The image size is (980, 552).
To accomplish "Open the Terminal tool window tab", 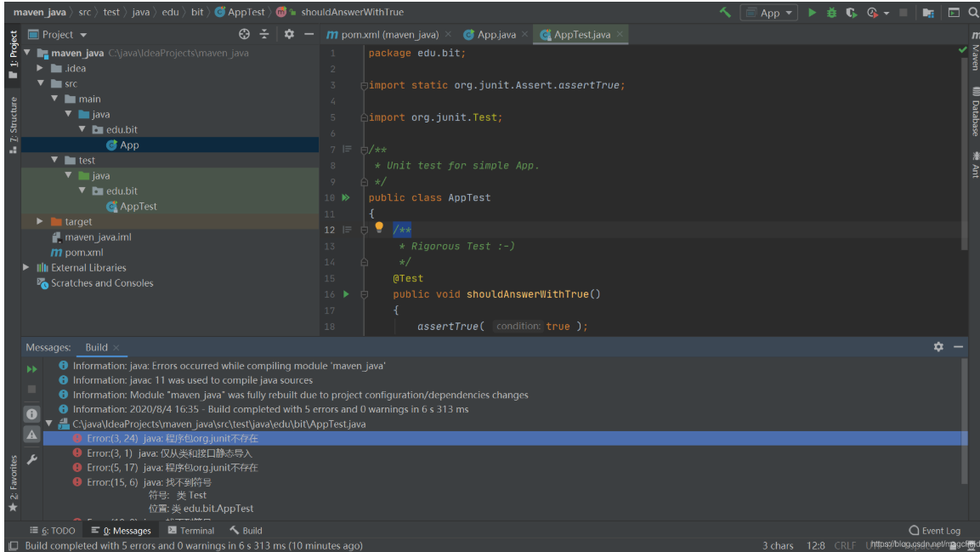I will click(190, 531).
